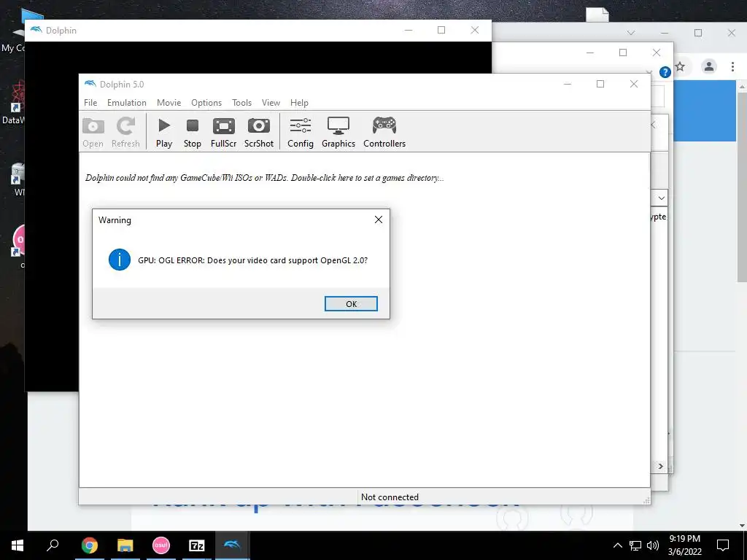Image resolution: width=747 pixels, height=560 pixels.
Task: Open Windows taskbar search
Action: 53,545
